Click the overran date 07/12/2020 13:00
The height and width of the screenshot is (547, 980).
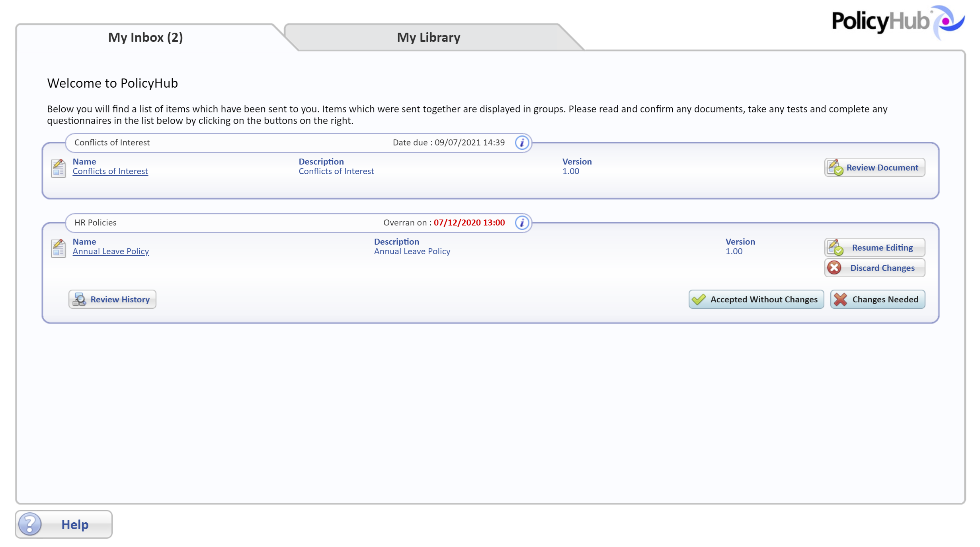pos(469,223)
